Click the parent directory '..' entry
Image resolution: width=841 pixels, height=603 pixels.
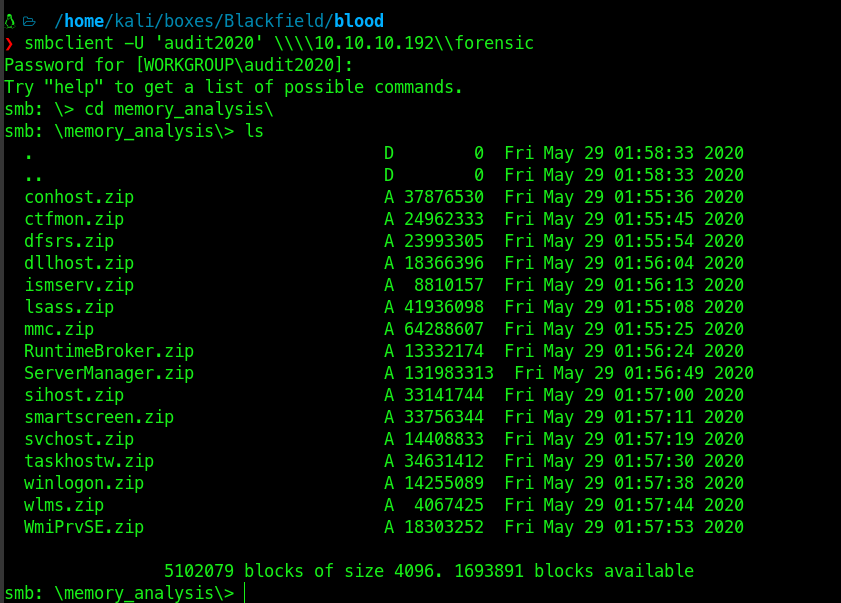tap(33, 175)
